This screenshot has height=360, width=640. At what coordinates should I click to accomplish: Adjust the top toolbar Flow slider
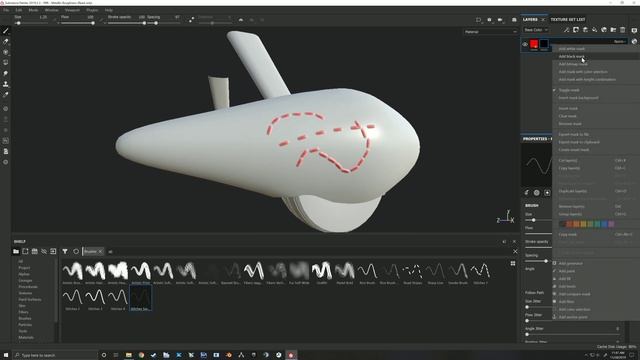77,23
